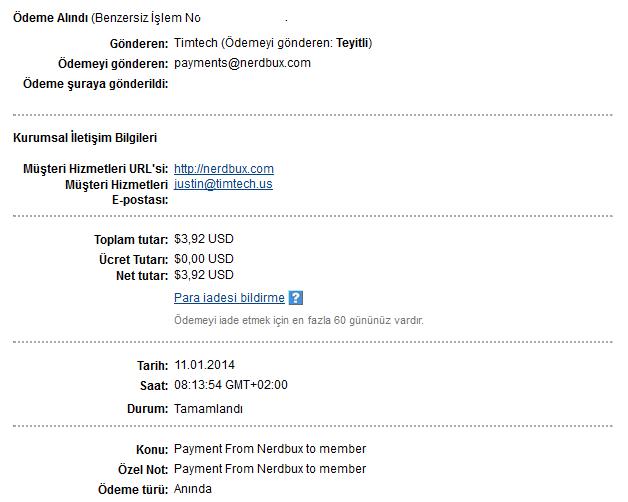Select the Kurumsal İletişim Bilgileri heading

click(x=85, y=137)
